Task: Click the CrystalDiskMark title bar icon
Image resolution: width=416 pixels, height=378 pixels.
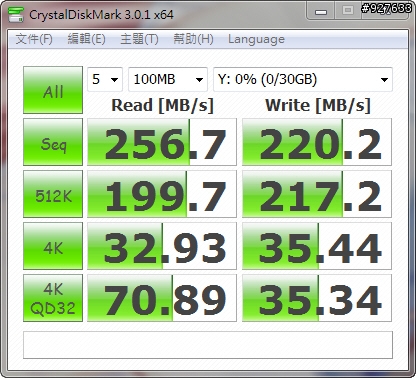Action: (x=16, y=14)
